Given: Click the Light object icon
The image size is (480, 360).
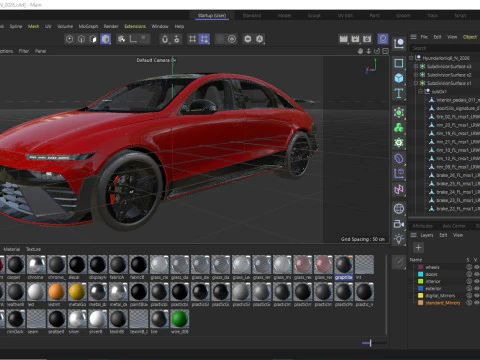Looking at the screenshot, I should (x=399, y=239).
